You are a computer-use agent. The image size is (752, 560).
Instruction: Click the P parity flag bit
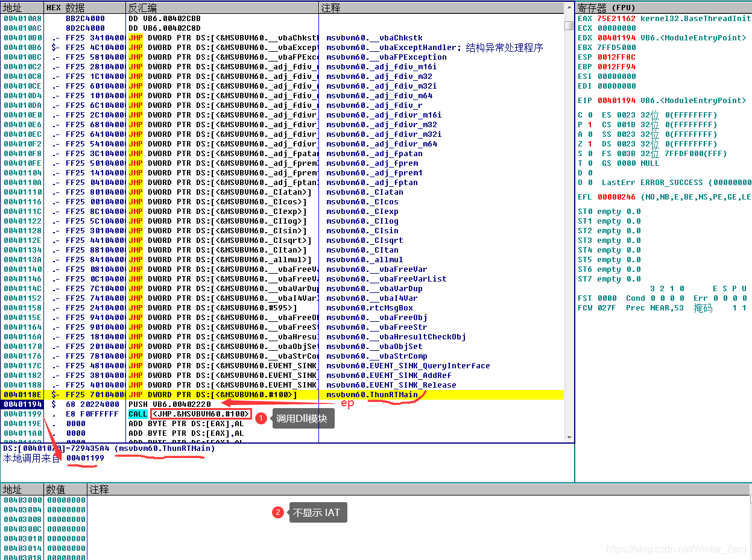(590, 125)
